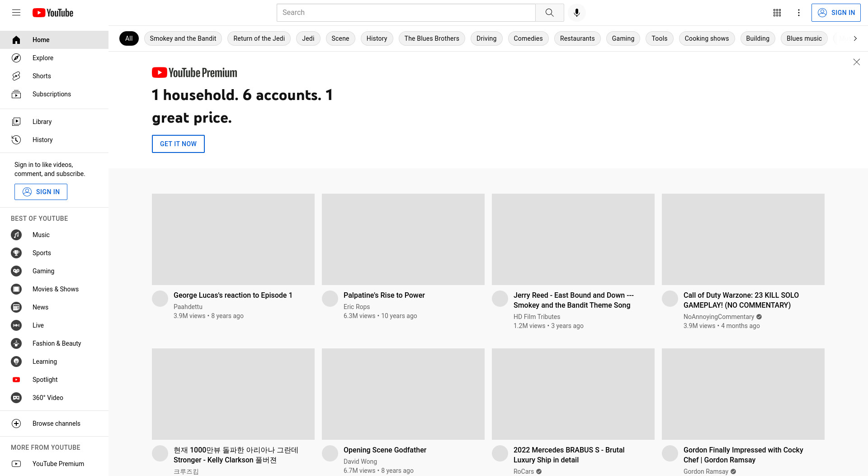Show more chips with right chevron
The image size is (868, 476).
(855, 38)
